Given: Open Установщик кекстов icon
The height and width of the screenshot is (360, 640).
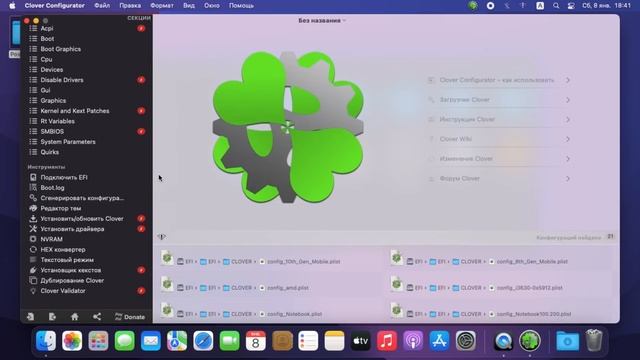Looking at the screenshot, I should 33,270.
